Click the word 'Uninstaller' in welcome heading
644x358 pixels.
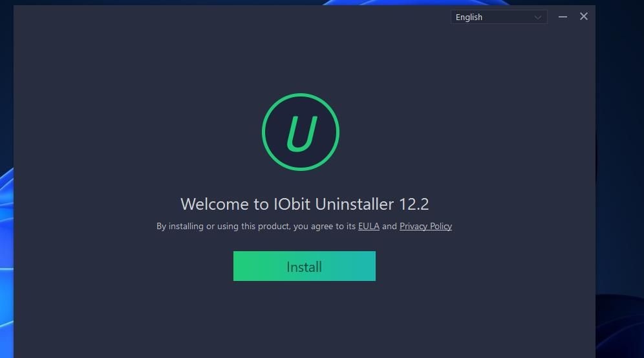point(354,205)
